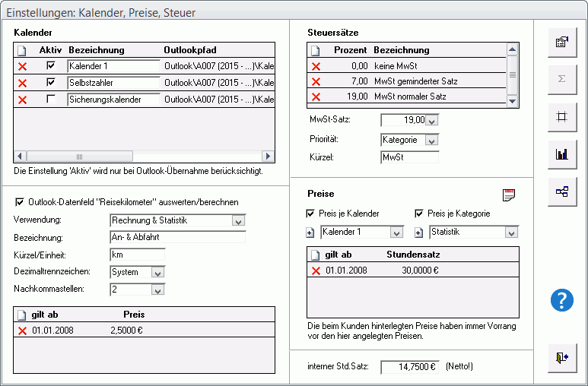Remove the 30,0000 € Stundensatz entry

(316, 270)
